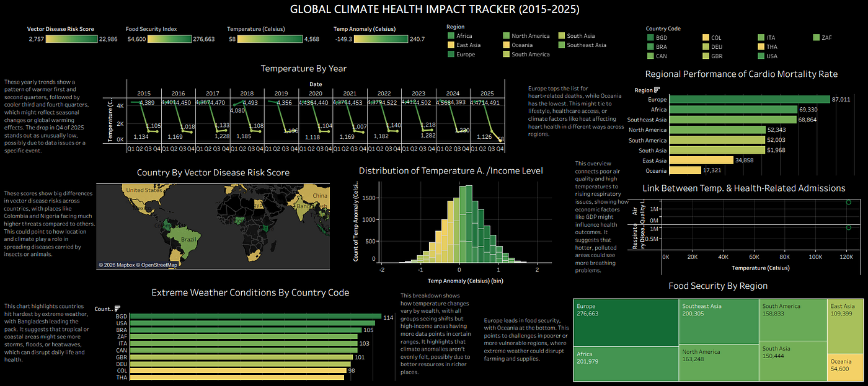Highlight DEU in Country Code legend
Screen dimensions: 868x386
point(705,46)
